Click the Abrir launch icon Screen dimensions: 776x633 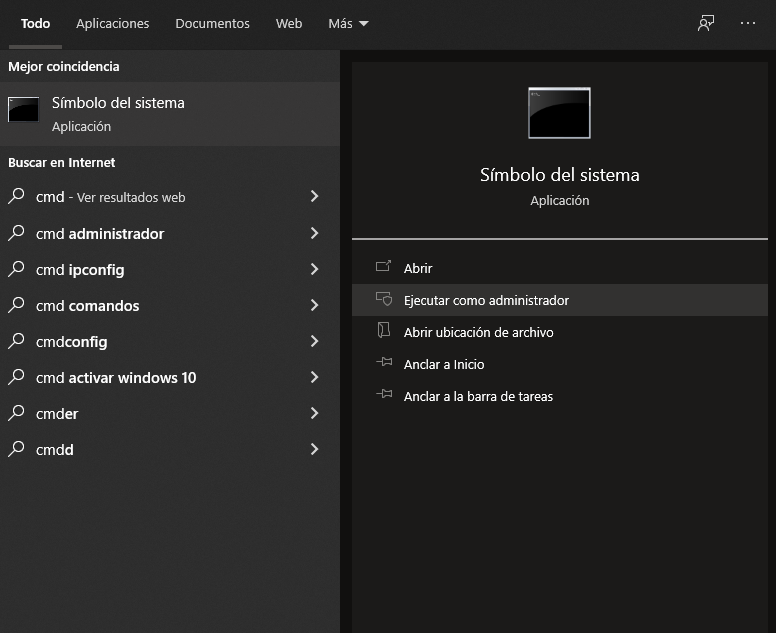pyautogui.click(x=383, y=268)
